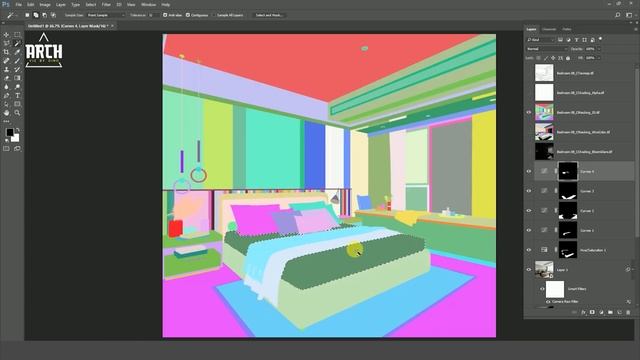
Task: Open the layer Kind filter dropdown
Action: coord(540,40)
